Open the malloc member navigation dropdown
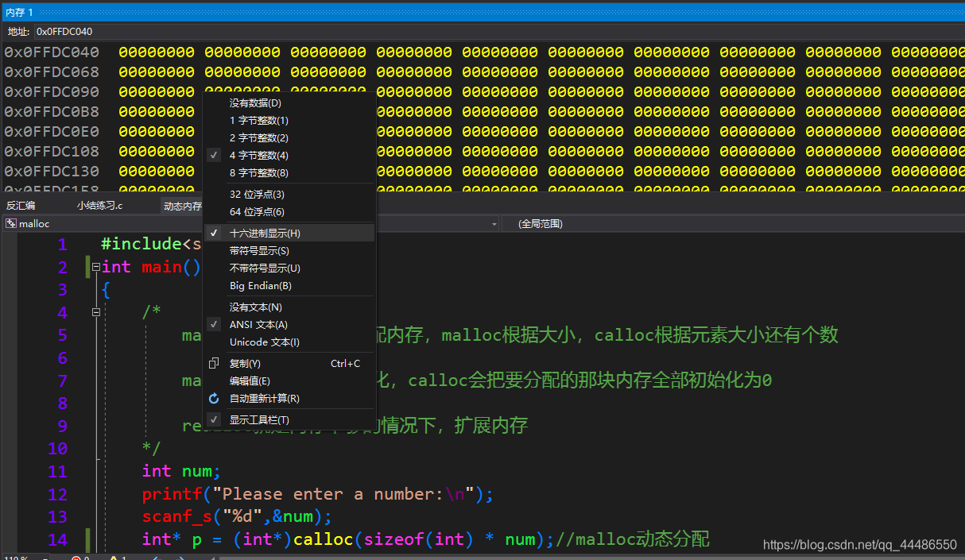The width and height of the screenshot is (965, 560). pos(494,223)
